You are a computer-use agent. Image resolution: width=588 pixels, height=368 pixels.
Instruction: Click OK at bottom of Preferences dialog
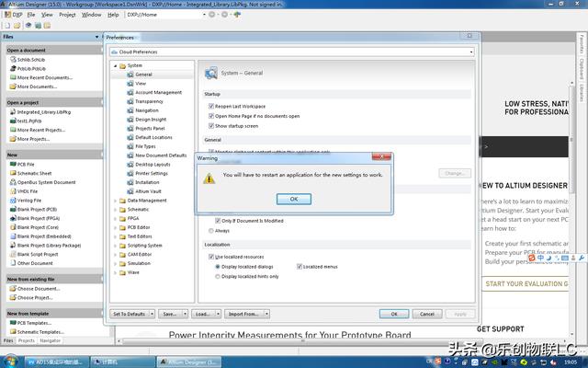tap(394, 314)
